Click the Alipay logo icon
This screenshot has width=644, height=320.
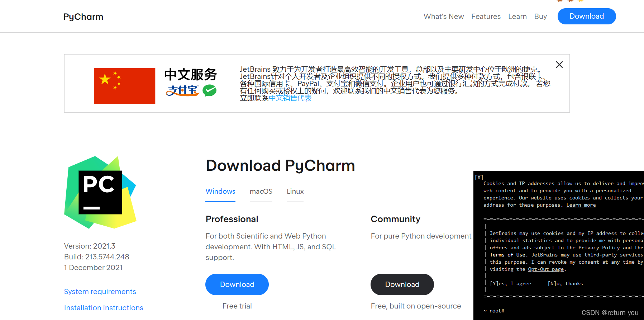coord(182,90)
